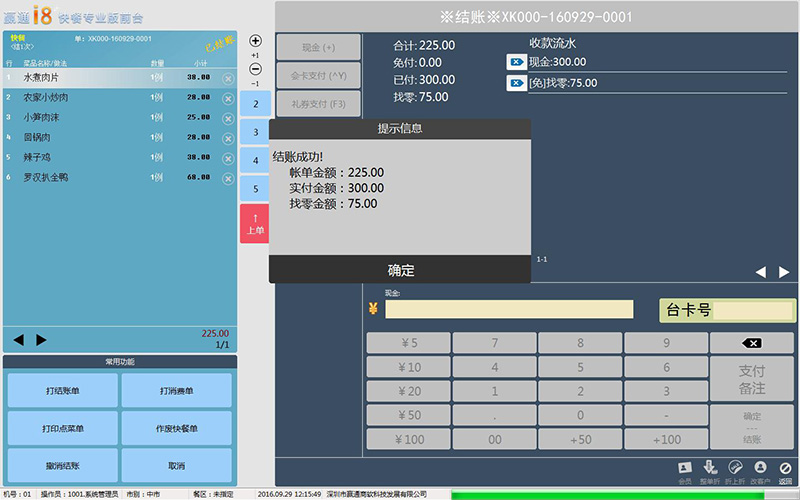This screenshot has height=500, width=800.
Task: Go to previous page of order list
Action: click(x=18, y=340)
